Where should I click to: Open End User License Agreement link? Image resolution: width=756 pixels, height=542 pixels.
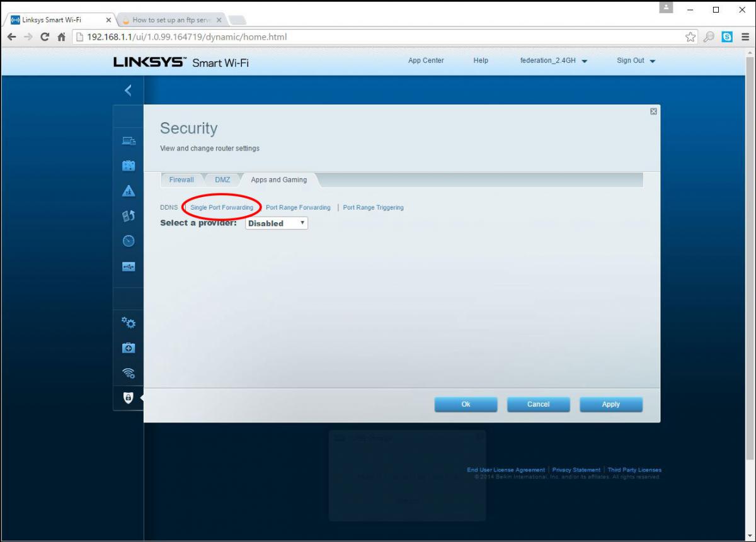coord(506,470)
